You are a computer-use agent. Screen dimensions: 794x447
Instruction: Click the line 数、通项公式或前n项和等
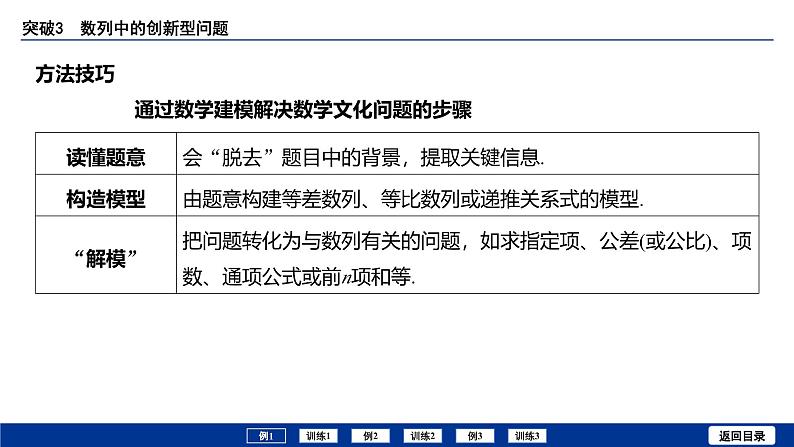(x=299, y=276)
